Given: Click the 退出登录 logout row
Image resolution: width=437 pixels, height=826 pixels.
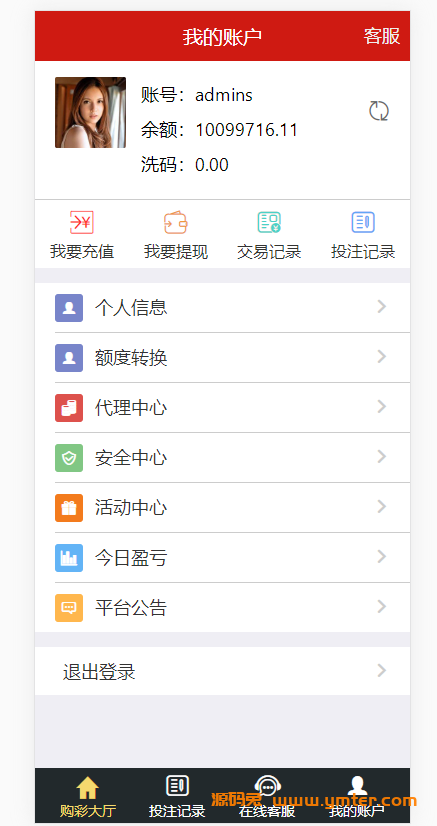Looking at the screenshot, I should pyautogui.click(x=222, y=671).
